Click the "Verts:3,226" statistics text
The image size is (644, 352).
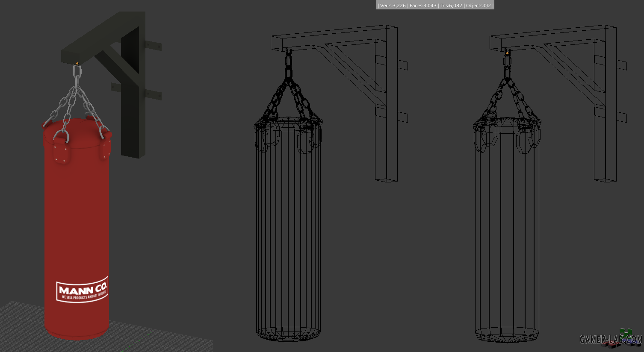pyautogui.click(x=393, y=6)
